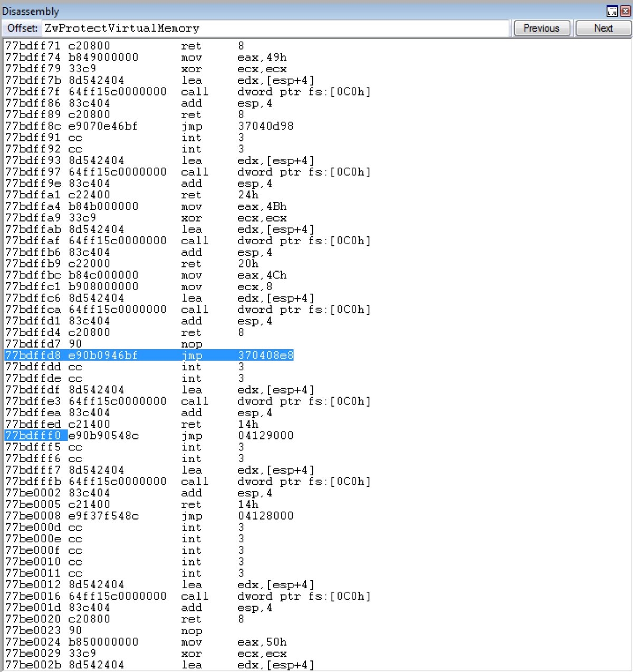The image size is (633, 672).
Task: Click the call line at address 77bdff97
Action: 188,172
